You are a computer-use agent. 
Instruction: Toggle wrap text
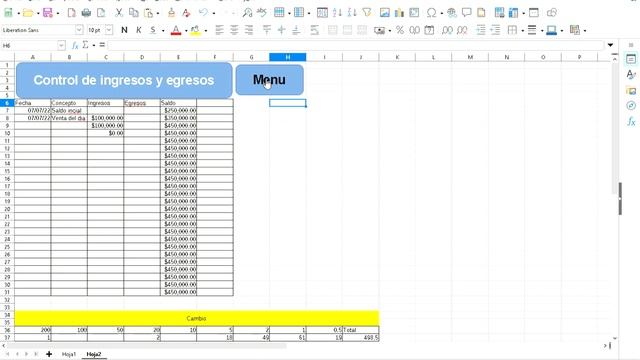[x=314, y=30]
